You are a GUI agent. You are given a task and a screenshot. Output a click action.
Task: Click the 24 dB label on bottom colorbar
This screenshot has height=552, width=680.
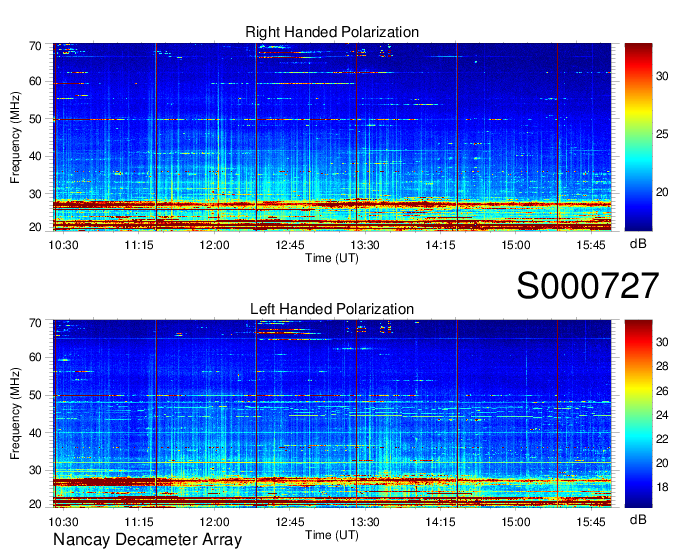pyautogui.click(x=662, y=415)
